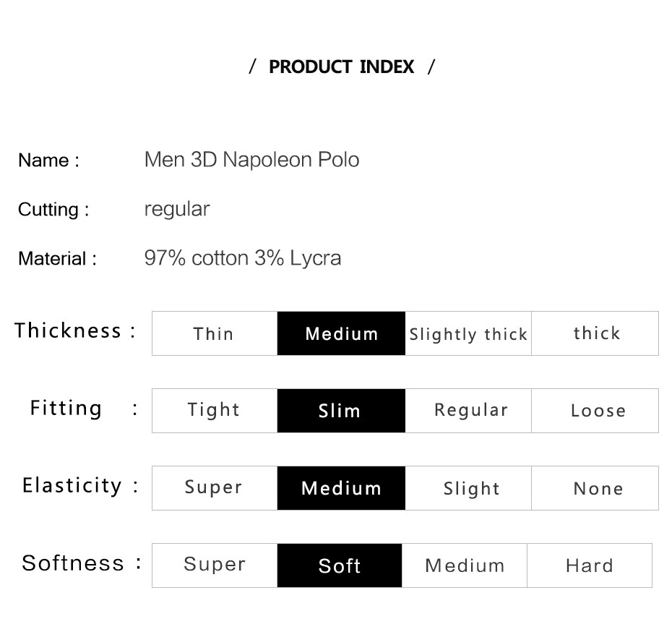
Task: Click the 97% cotton 3% Lycra text
Action: coord(243,258)
